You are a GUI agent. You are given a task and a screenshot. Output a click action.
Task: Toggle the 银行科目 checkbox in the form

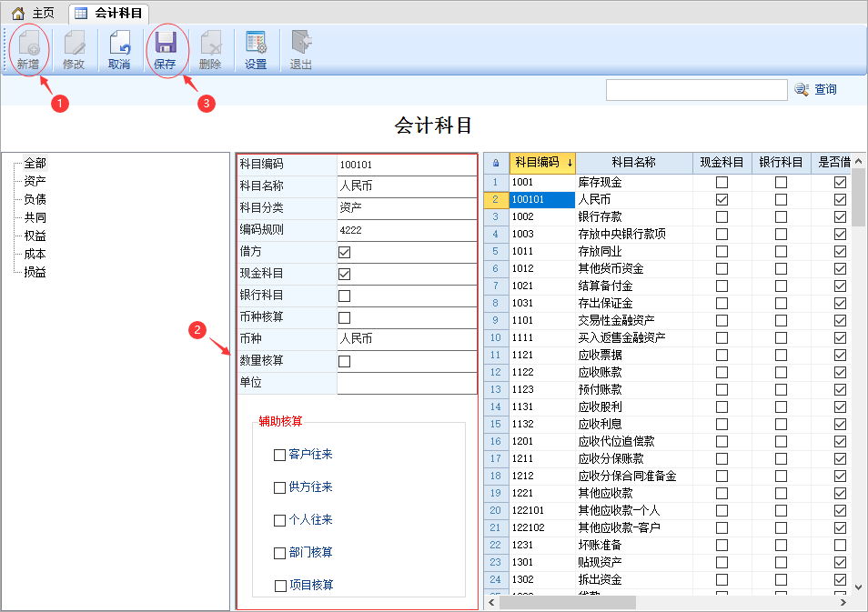coord(344,296)
